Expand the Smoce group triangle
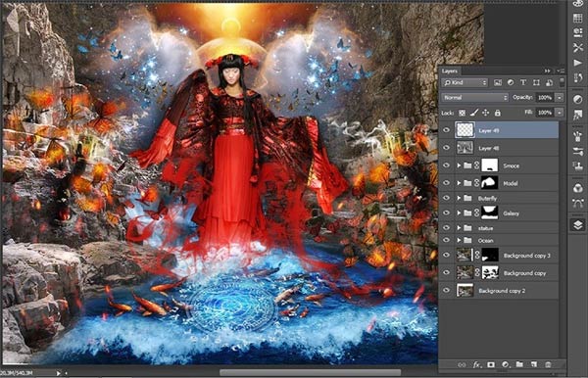Viewport: 588px width, 378px height. (459, 165)
